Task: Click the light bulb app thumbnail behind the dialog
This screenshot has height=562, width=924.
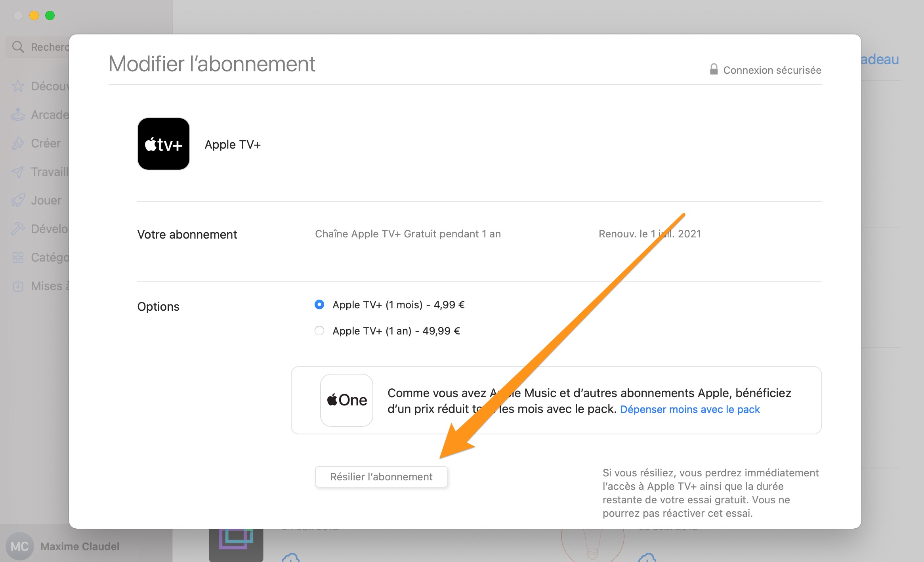Action: tap(592, 545)
